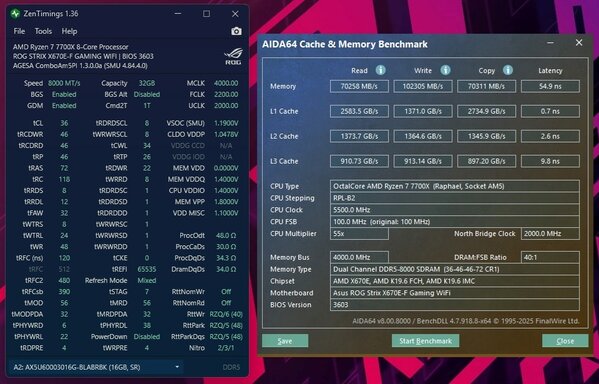Close the ZenTimings window
The height and width of the screenshot is (384, 599).
click(235, 14)
